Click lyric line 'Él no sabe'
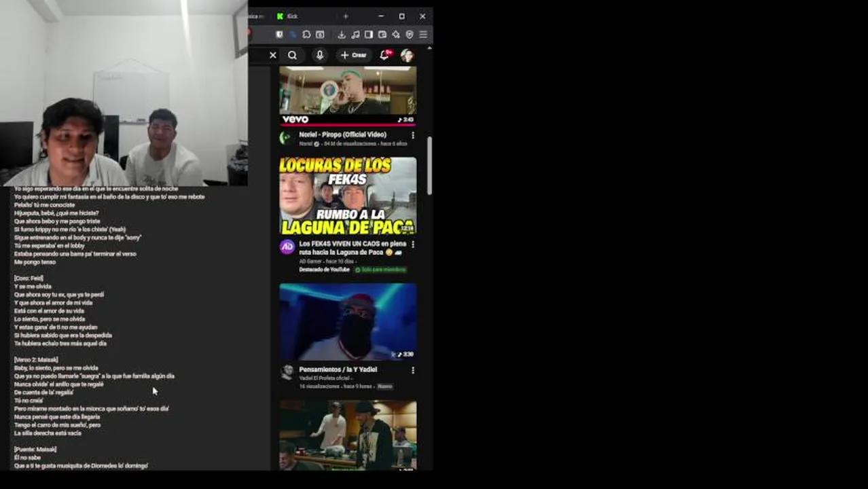868x489 pixels. coord(27,458)
